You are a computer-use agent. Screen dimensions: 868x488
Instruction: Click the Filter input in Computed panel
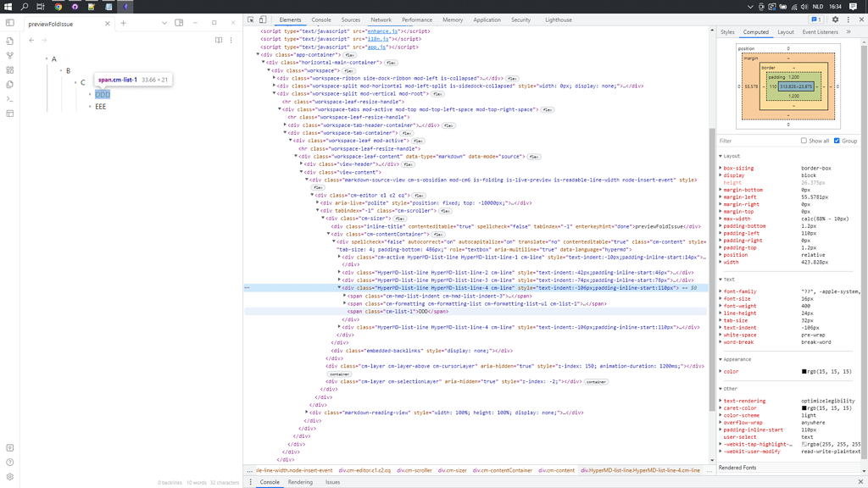[x=746, y=141]
